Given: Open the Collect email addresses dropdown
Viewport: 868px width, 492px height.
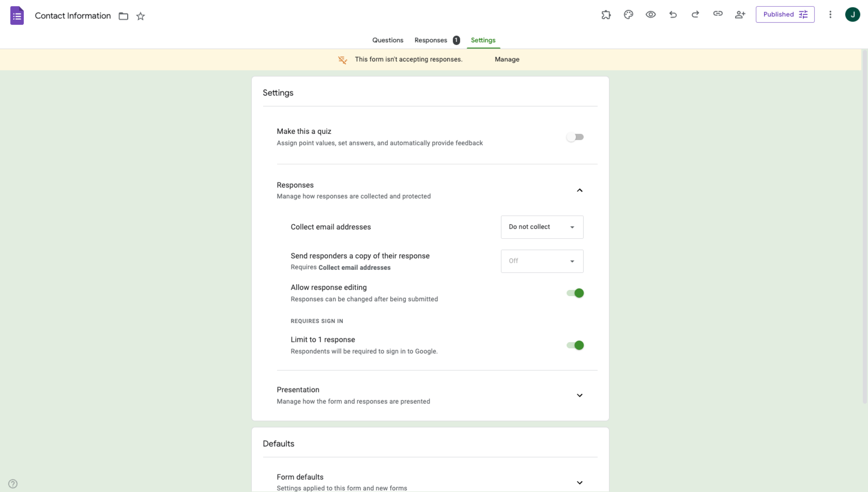Looking at the screenshot, I should (541, 227).
